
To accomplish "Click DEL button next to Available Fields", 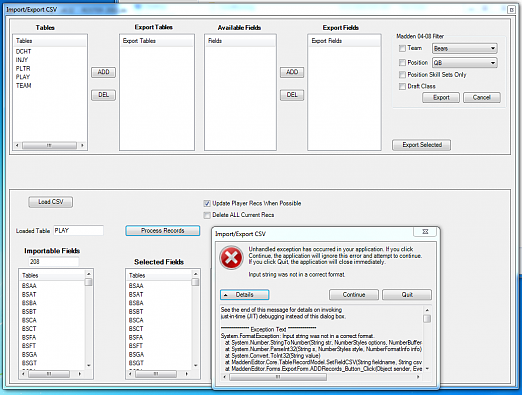I will [x=292, y=95].
